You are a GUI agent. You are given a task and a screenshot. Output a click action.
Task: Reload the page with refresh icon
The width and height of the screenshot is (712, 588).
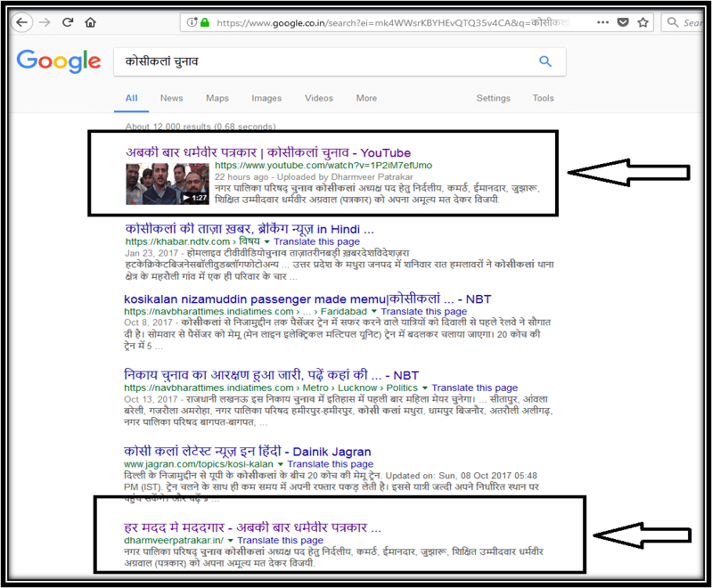point(68,22)
